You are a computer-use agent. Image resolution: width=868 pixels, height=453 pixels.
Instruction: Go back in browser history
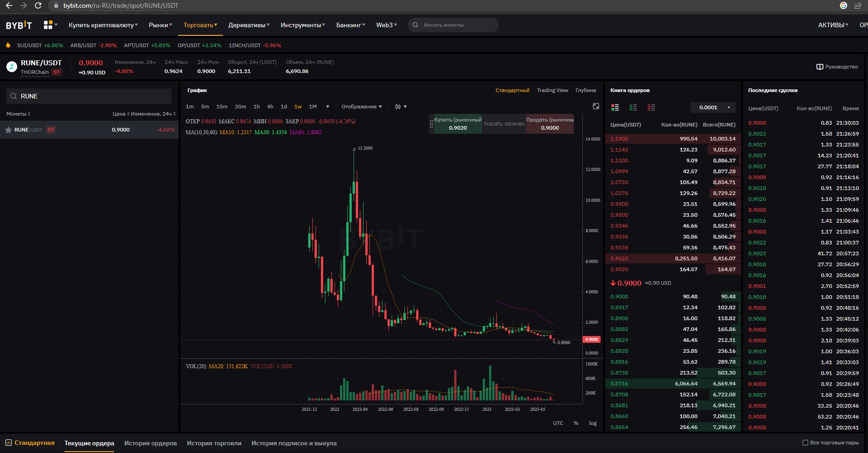[9, 5]
